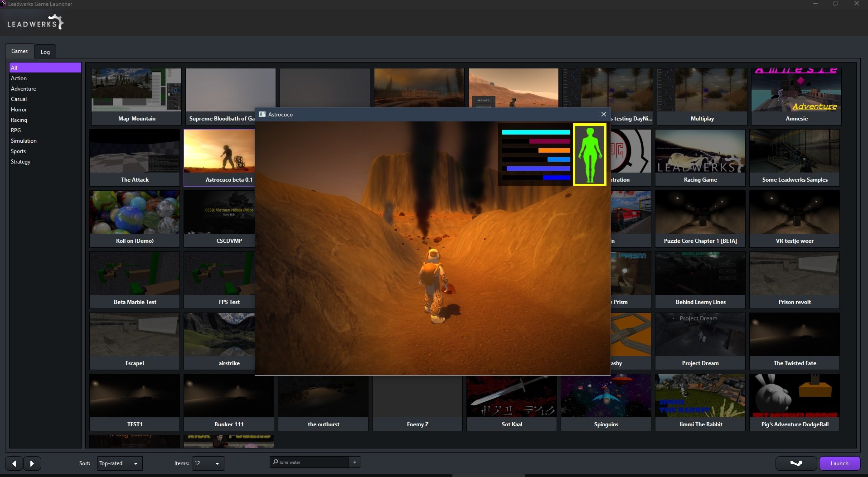
Task: Click the search magnifier icon
Action: coord(275,462)
